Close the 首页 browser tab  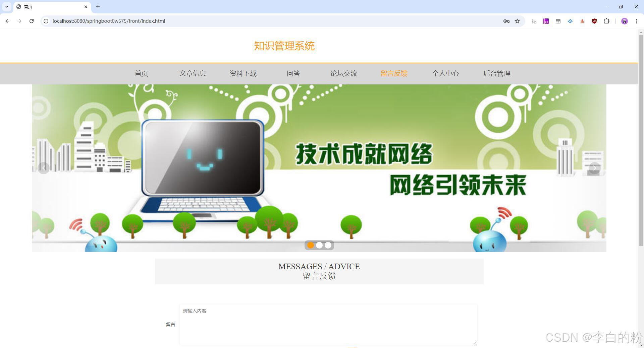point(86,7)
